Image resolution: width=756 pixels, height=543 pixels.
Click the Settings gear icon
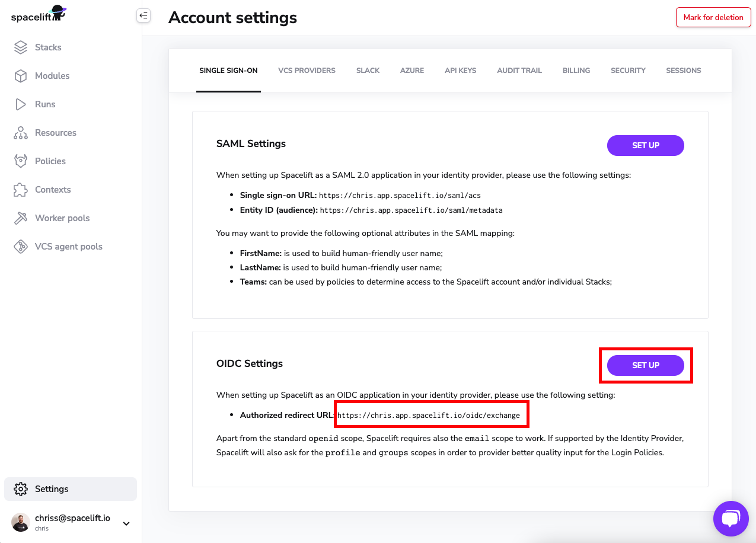21,489
